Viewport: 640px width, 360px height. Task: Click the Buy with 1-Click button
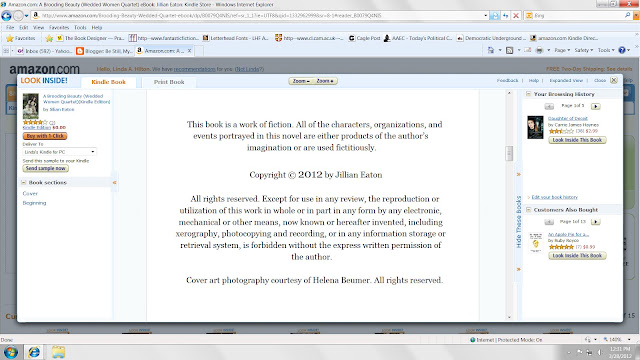pos(45,136)
